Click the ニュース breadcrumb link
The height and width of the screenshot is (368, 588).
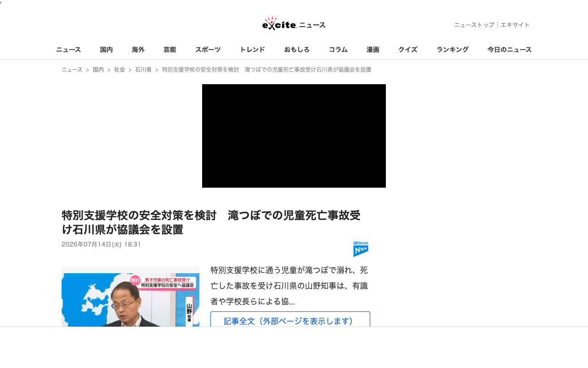pyautogui.click(x=72, y=69)
